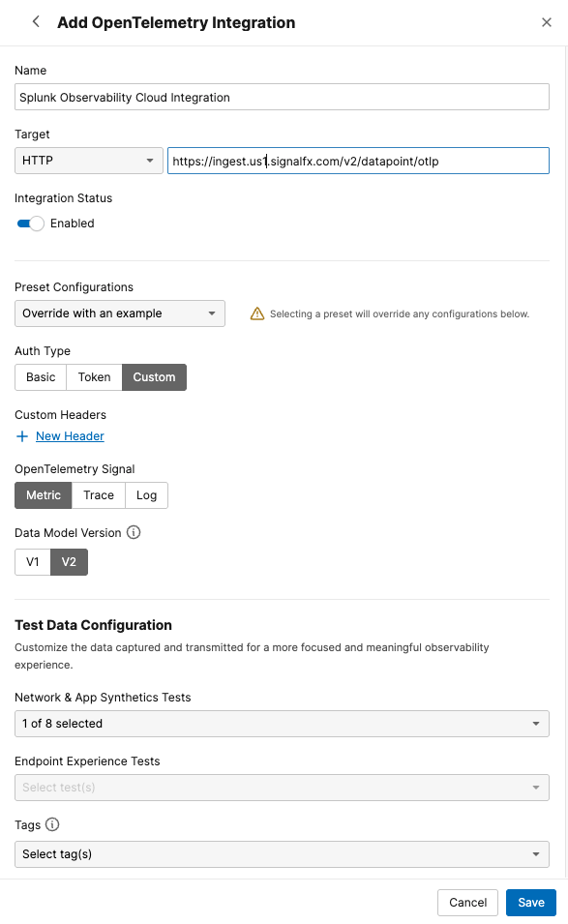568x924 pixels.
Task: Click the Tags info icon
Action: (52, 824)
